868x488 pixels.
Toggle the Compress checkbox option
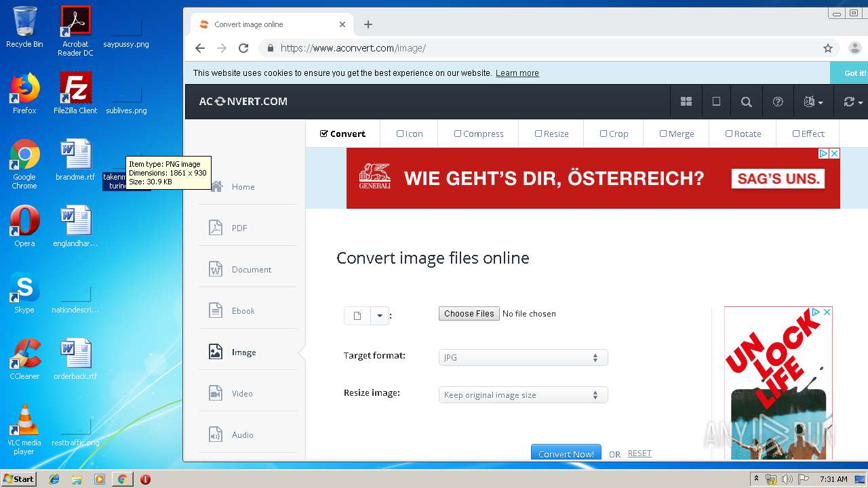(479, 134)
